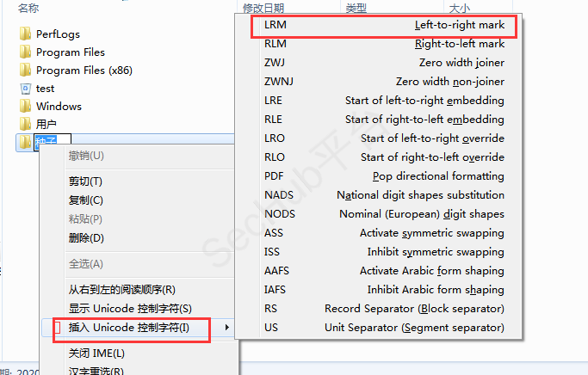This screenshot has height=375, width=588.
Task: Sort by 类型 column header
Action: (x=356, y=8)
